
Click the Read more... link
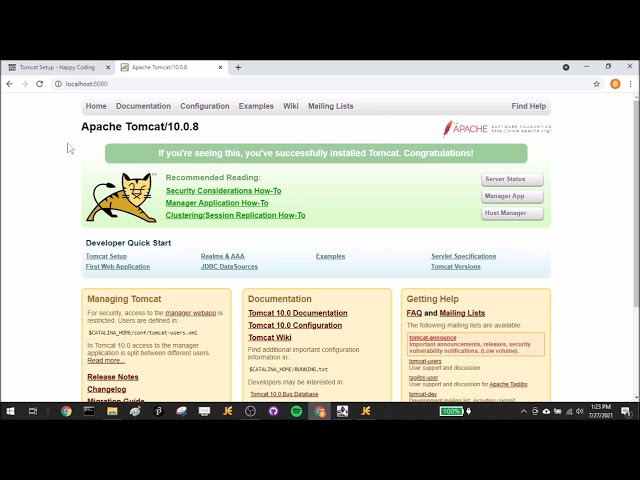[x=106, y=360]
